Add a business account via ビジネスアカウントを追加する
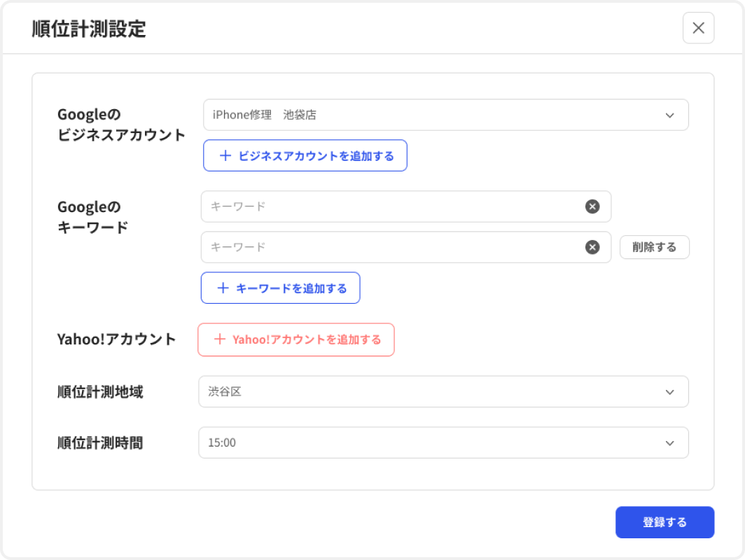The width and height of the screenshot is (745, 560). pos(305,155)
